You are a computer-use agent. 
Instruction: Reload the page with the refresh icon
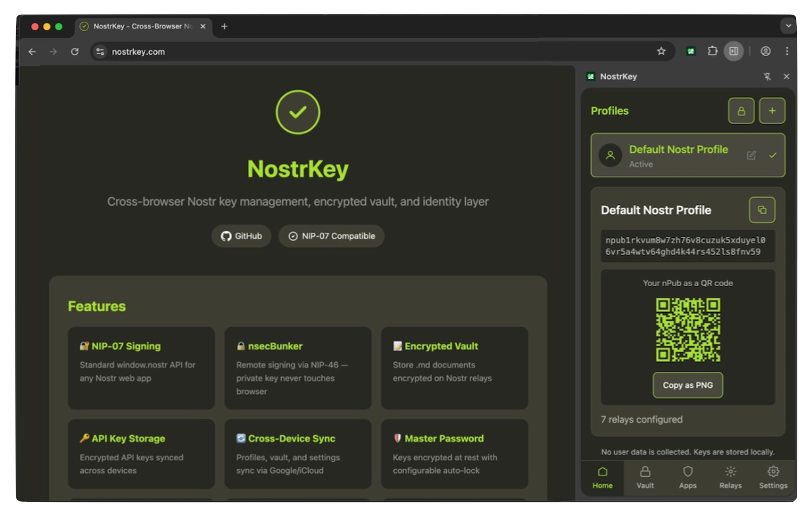75,51
